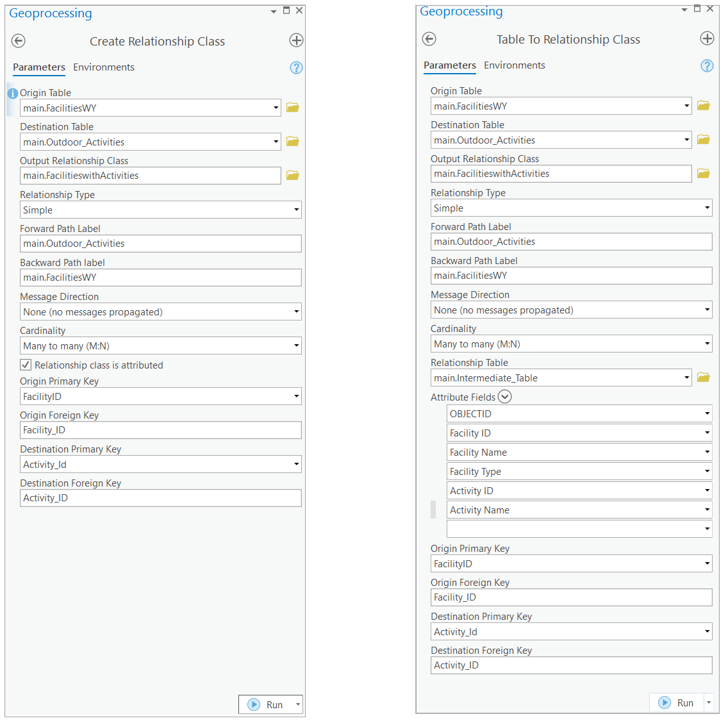Image resolution: width=728 pixels, height=723 pixels.
Task: Select the Parameters tab on right pane
Action: pyautogui.click(x=450, y=65)
